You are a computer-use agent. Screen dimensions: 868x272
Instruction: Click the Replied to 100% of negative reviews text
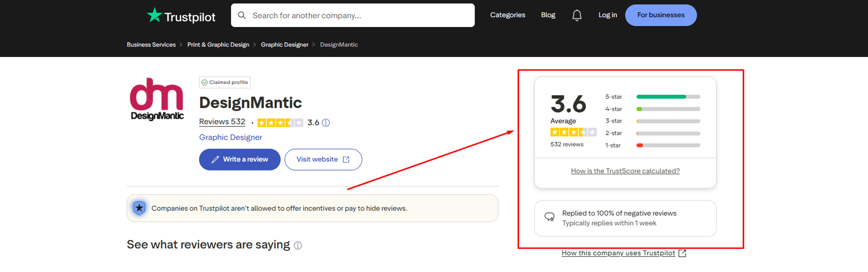pyautogui.click(x=619, y=213)
